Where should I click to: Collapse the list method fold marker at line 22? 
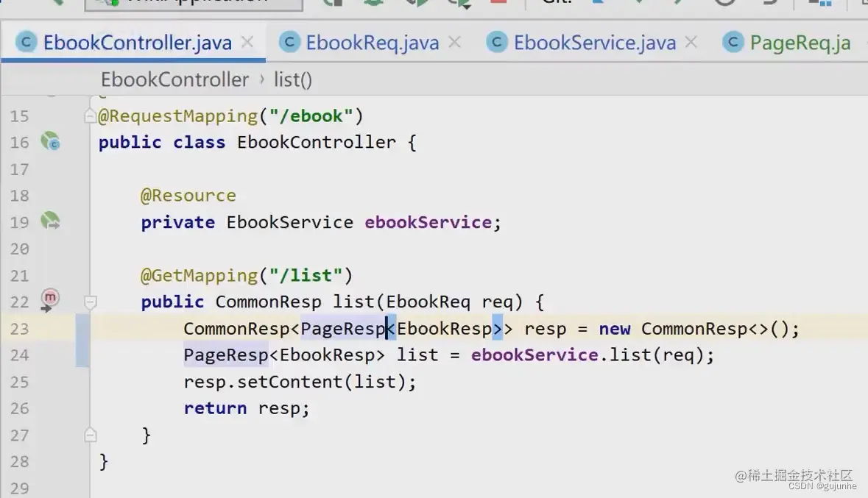coord(91,302)
